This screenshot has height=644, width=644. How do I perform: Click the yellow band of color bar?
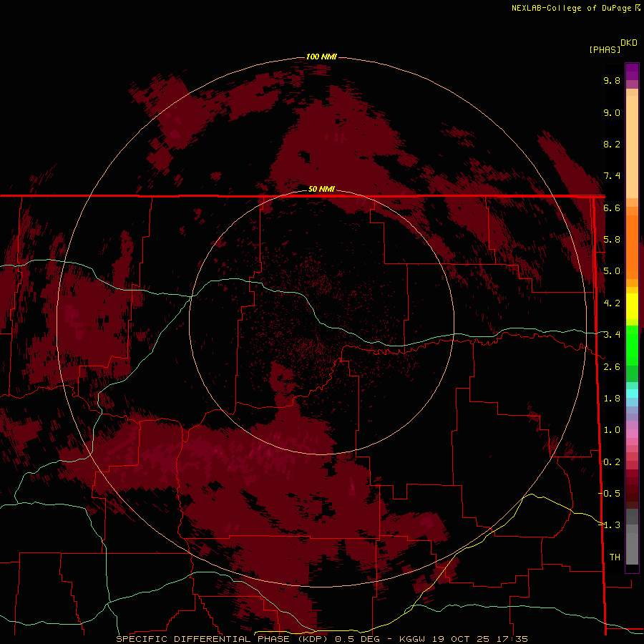632,306
